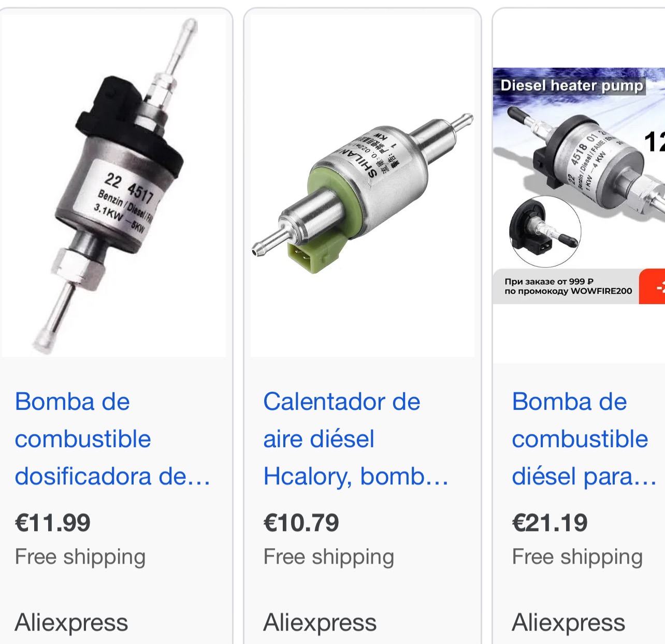Click the circular connector inset in third image

[x=545, y=232]
